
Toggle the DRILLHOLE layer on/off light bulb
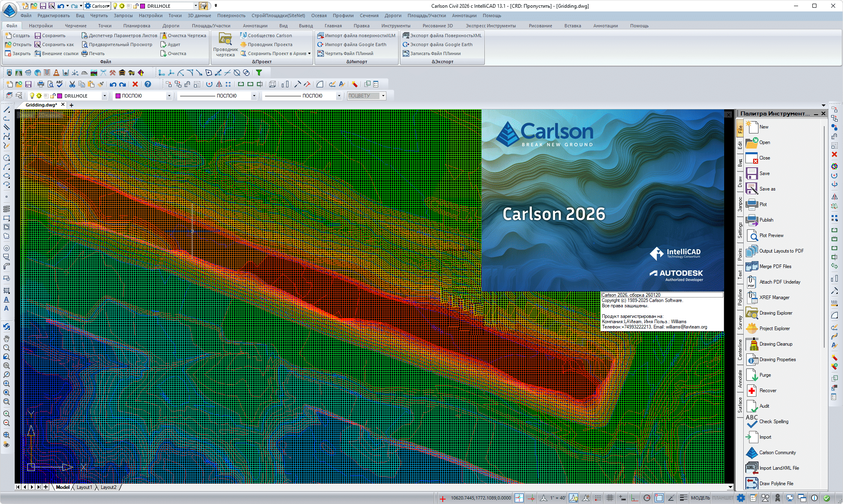tap(32, 95)
